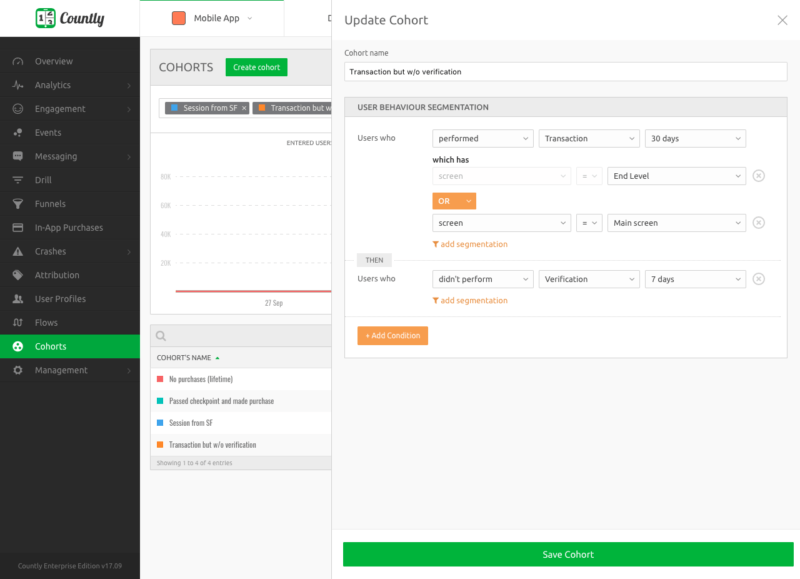Click into the Cohort name field
800x579 pixels.
565,72
